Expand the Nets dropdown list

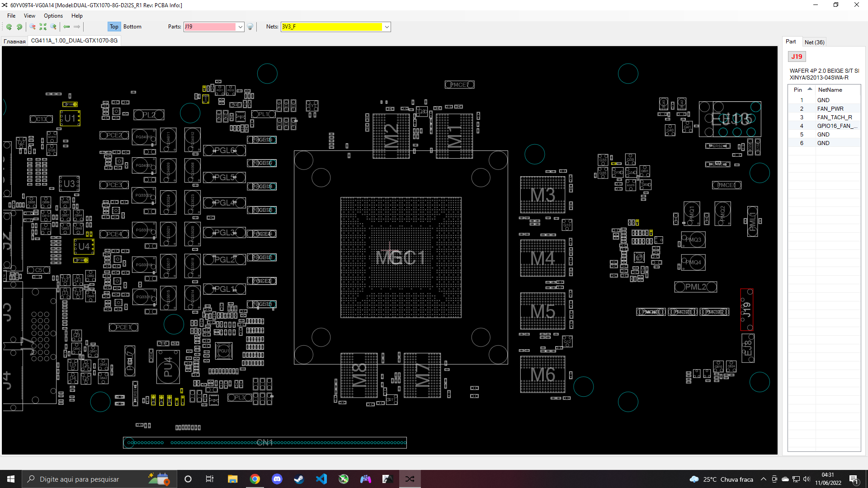click(x=387, y=27)
